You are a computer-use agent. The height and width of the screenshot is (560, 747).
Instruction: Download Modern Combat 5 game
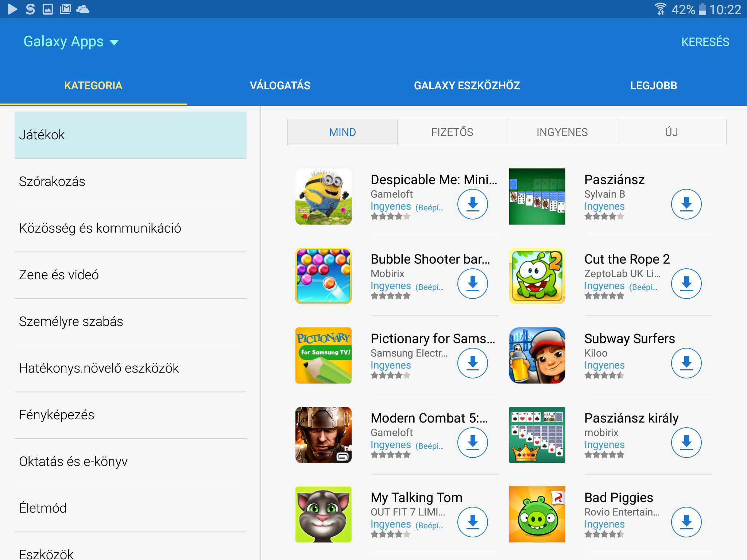coord(472,443)
